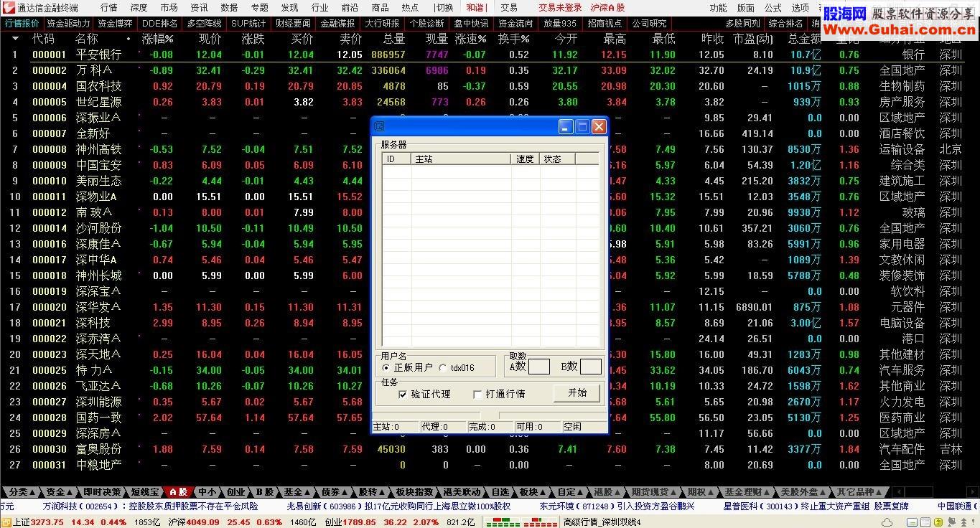The height and width of the screenshot is (528, 980).
Task: Expand the 资金▲ bottom tab menu
Action: pos(59,492)
